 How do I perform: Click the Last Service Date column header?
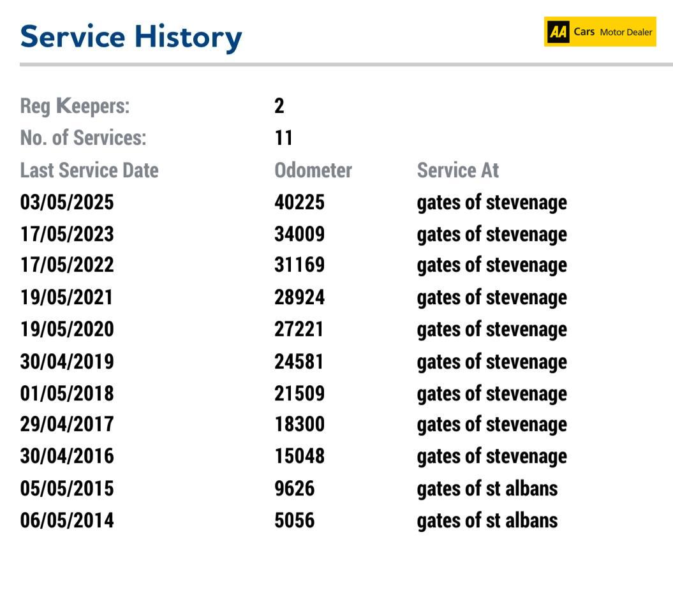[89, 170]
